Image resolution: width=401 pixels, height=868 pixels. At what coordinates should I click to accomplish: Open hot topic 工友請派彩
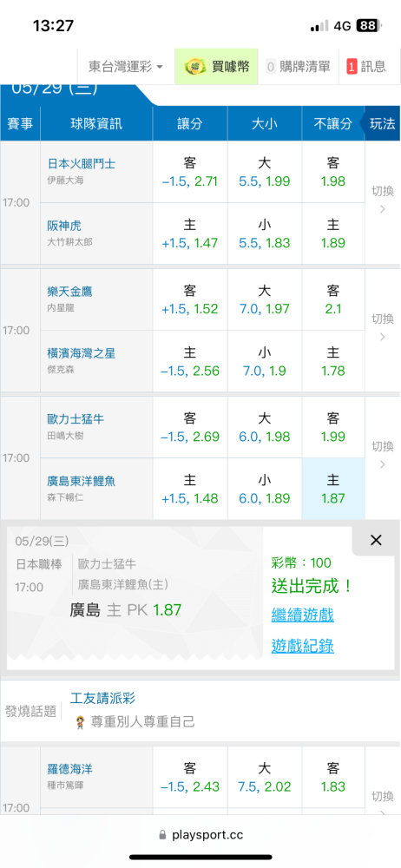pos(103,698)
